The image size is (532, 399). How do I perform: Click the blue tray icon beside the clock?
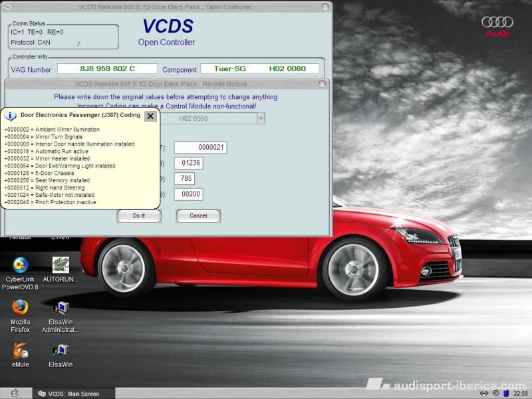click(506, 393)
